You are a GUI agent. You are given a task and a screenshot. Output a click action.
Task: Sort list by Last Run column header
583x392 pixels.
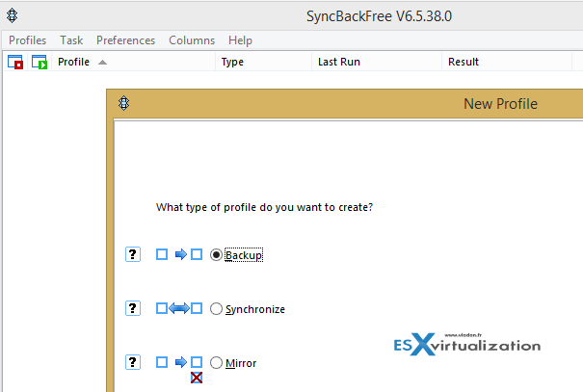point(377,62)
